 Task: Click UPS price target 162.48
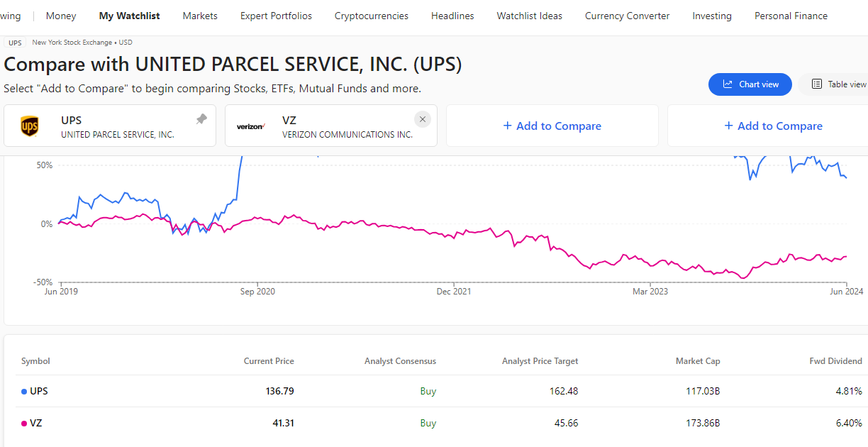(x=564, y=391)
